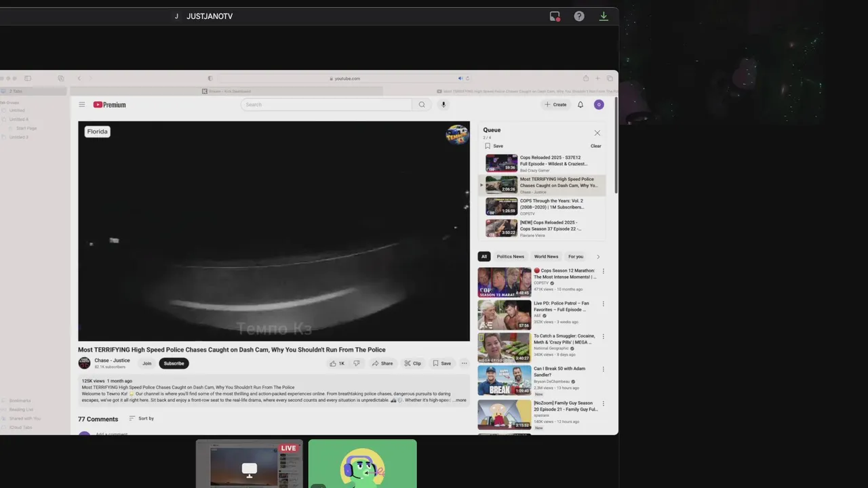This screenshot has width=868, height=488.
Task: Click the screen record icon in top bar
Action: 555,16
